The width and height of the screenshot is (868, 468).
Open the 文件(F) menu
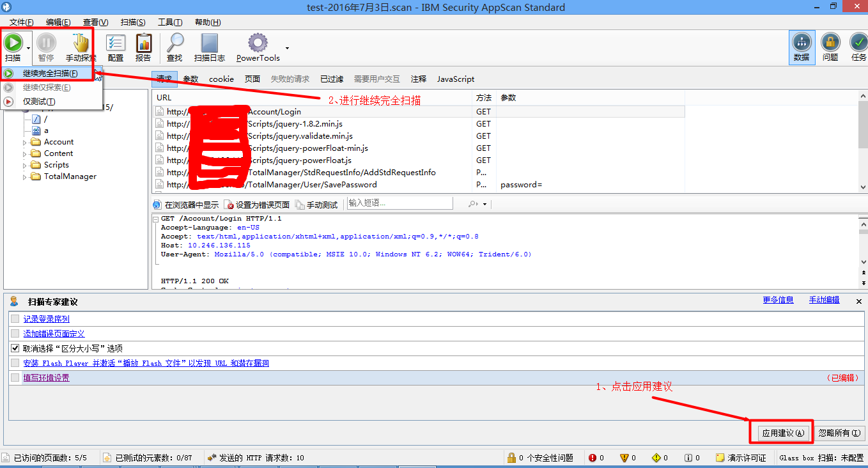pyautogui.click(x=21, y=22)
